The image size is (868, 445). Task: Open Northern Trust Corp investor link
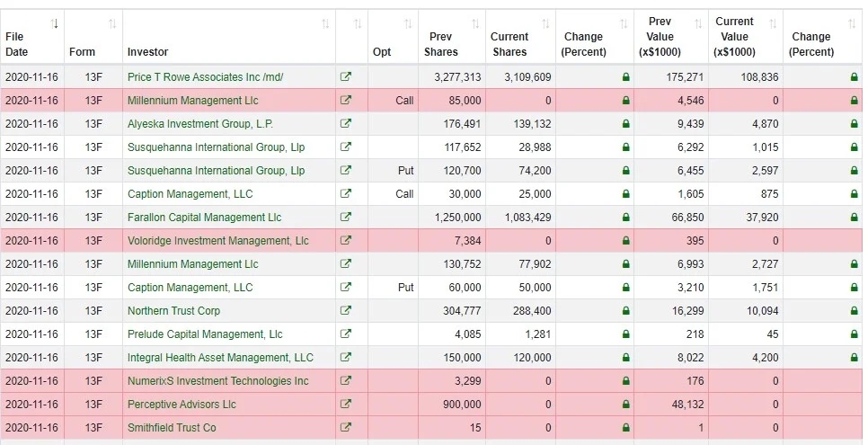(173, 310)
